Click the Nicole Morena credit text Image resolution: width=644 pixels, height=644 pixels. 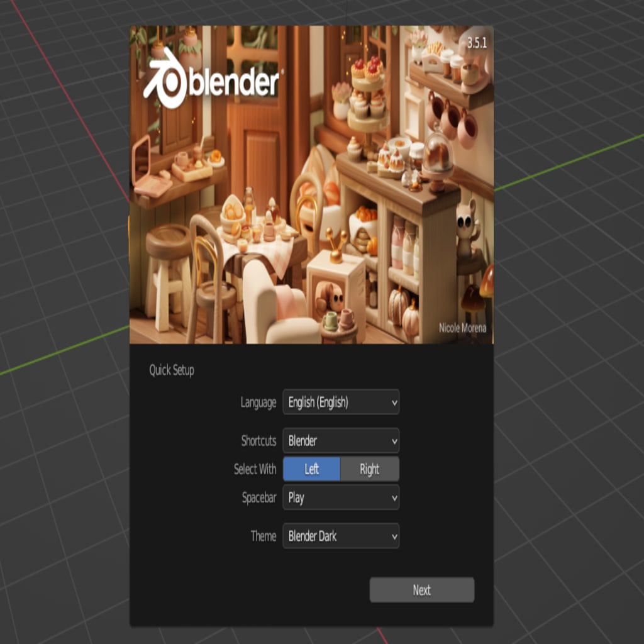point(462,328)
